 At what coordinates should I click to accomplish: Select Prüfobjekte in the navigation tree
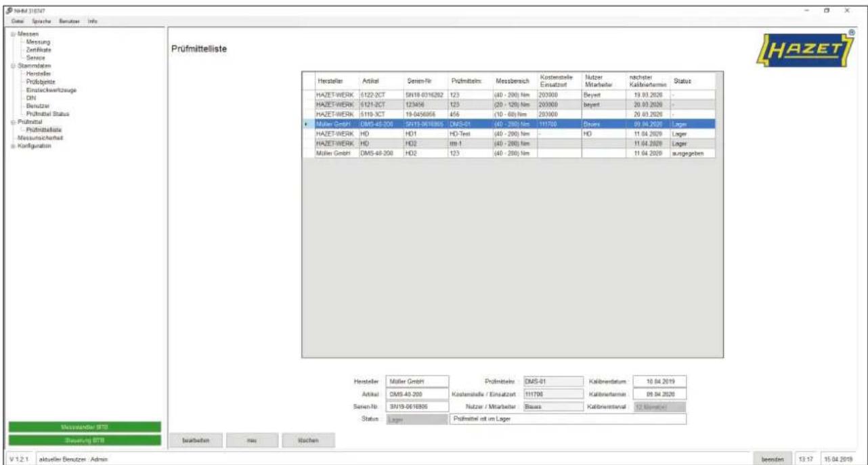click(x=40, y=81)
